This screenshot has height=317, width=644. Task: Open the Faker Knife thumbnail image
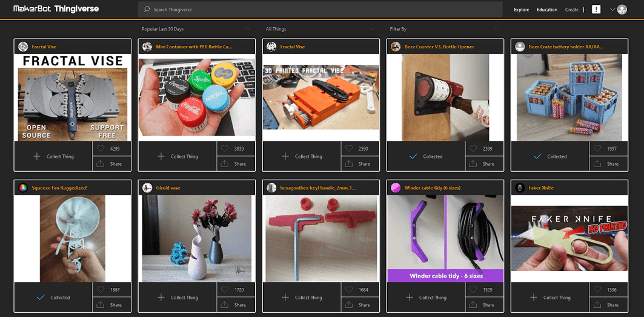(569, 238)
